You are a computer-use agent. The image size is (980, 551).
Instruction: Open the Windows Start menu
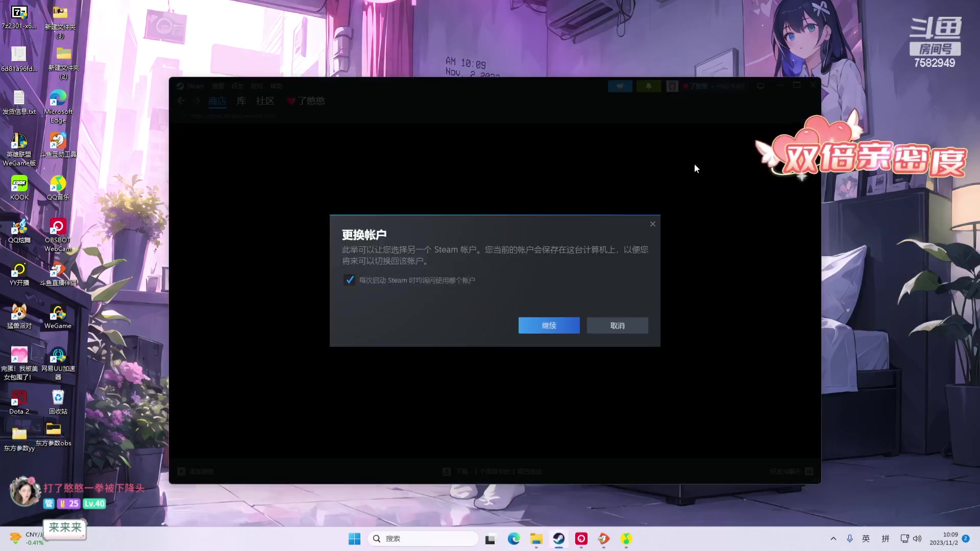click(354, 539)
